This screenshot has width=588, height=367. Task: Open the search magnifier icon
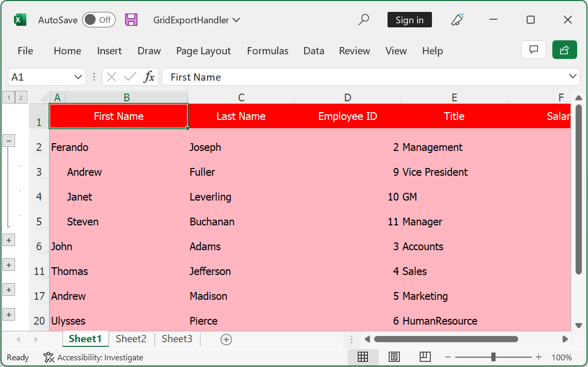tap(363, 20)
